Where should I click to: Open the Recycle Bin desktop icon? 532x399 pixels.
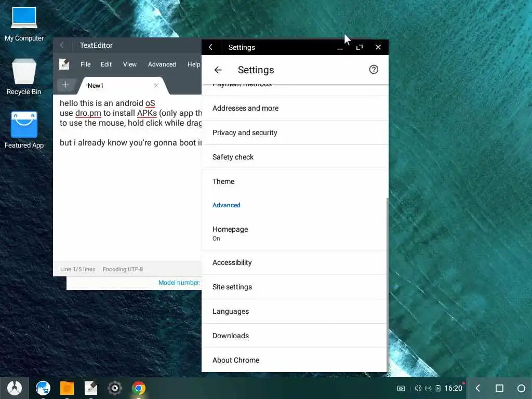click(24, 77)
